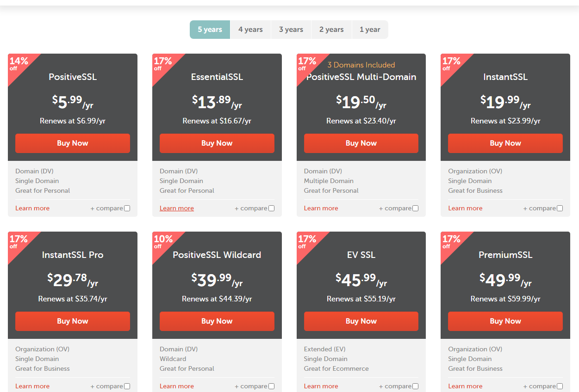Click 'Extended (EV)' validation text
The image size is (579, 392).
(x=325, y=349)
